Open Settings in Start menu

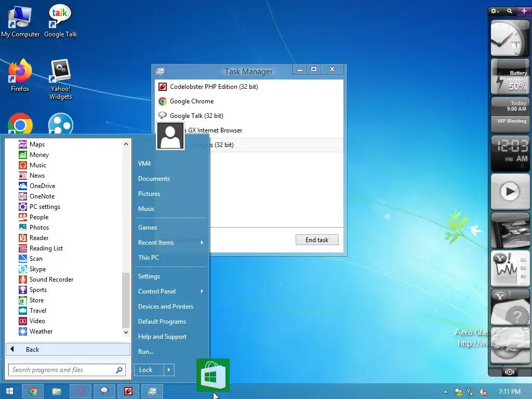click(149, 276)
